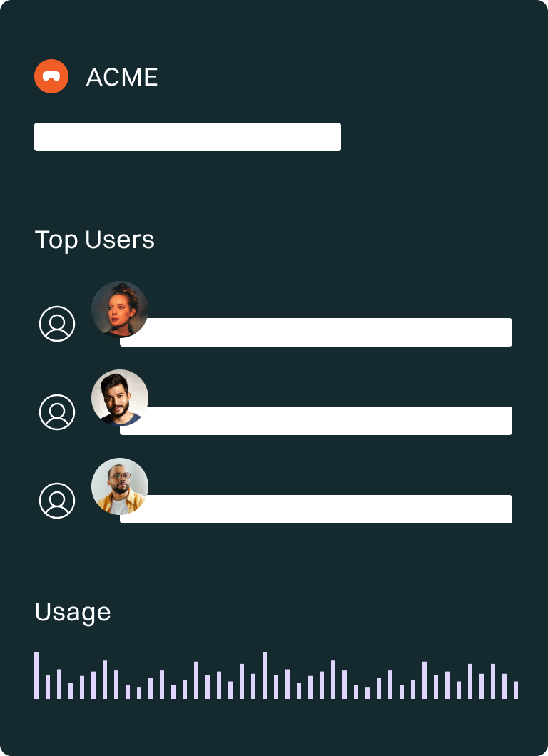The width and height of the screenshot is (548, 756).
Task: Open the woman with hair bun avatar
Action: tap(120, 310)
